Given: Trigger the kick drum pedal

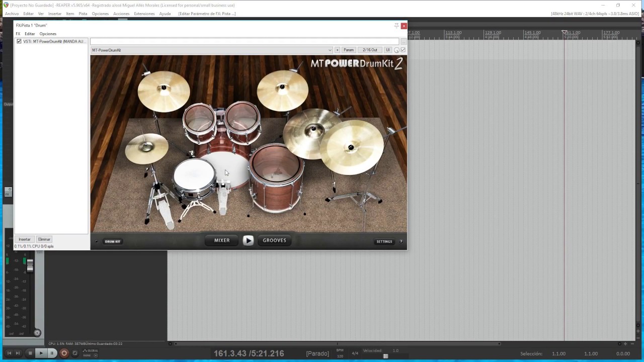Looking at the screenshot, I should [x=223, y=198].
